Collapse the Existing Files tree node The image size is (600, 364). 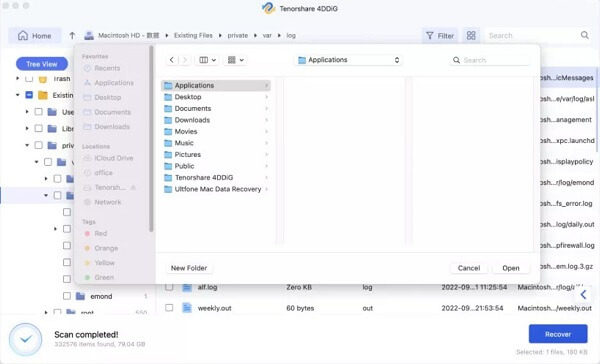pyautogui.click(x=18, y=95)
